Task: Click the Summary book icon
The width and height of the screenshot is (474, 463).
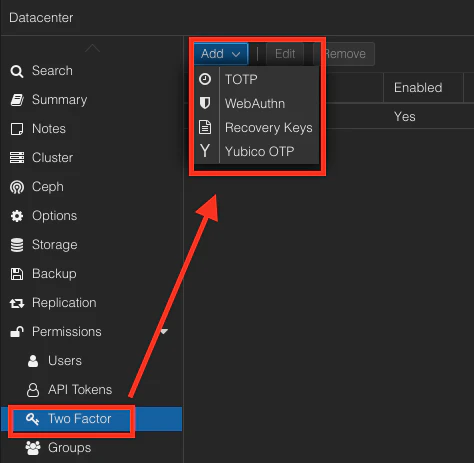Action: (x=17, y=100)
